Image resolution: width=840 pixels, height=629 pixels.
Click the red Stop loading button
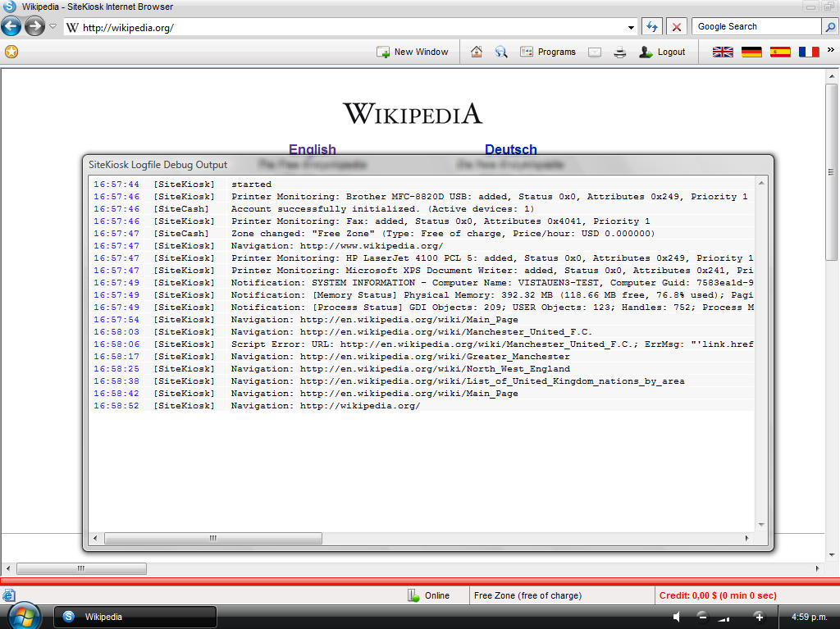pyautogui.click(x=676, y=26)
